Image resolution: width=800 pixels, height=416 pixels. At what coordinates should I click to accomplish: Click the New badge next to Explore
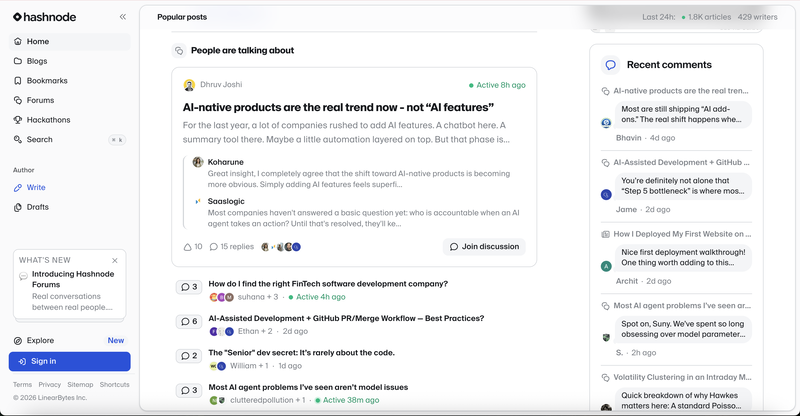point(116,340)
